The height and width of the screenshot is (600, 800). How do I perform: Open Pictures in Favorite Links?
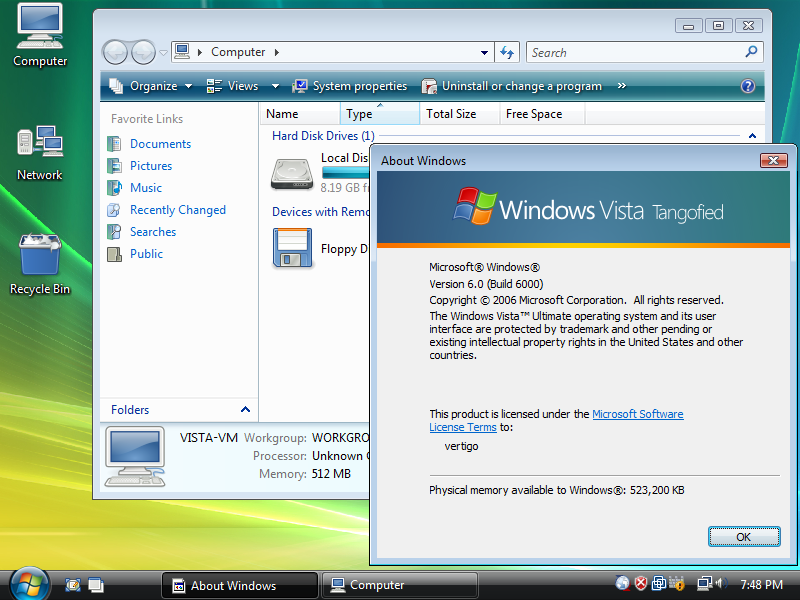151,166
